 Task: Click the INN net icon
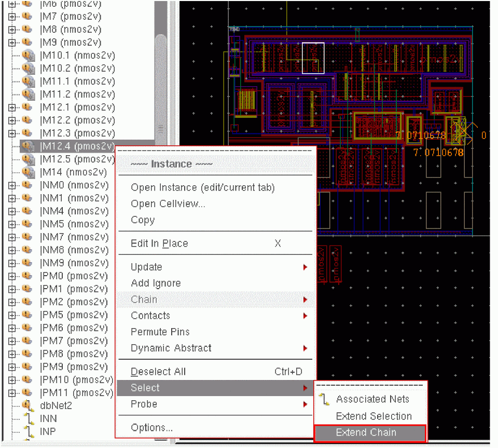click(x=27, y=418)
